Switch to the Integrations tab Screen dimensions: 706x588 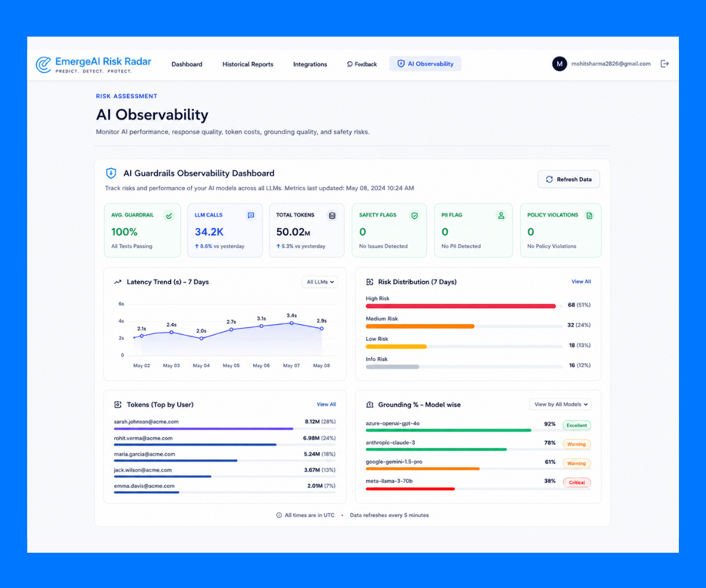click(x=310, y=64)
